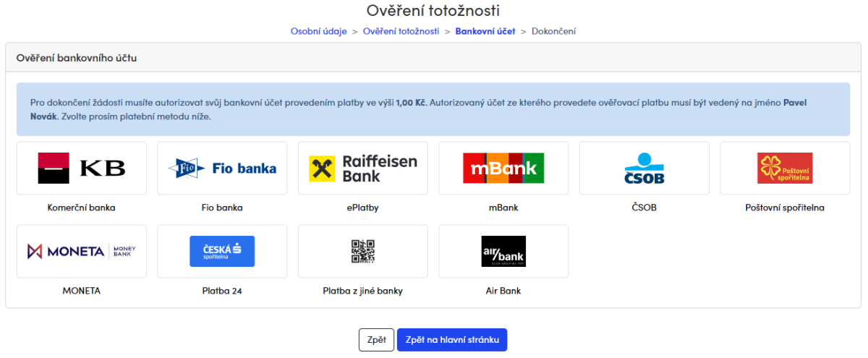868x358 pixels.
Task: Choose the Fio banka logo tile
Action: click(222, 168)
